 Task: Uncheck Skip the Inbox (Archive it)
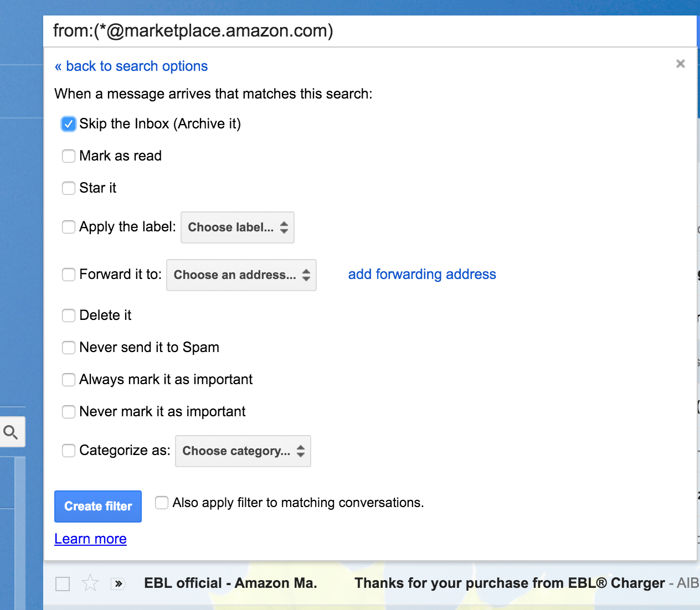click(x=68, y=124)
